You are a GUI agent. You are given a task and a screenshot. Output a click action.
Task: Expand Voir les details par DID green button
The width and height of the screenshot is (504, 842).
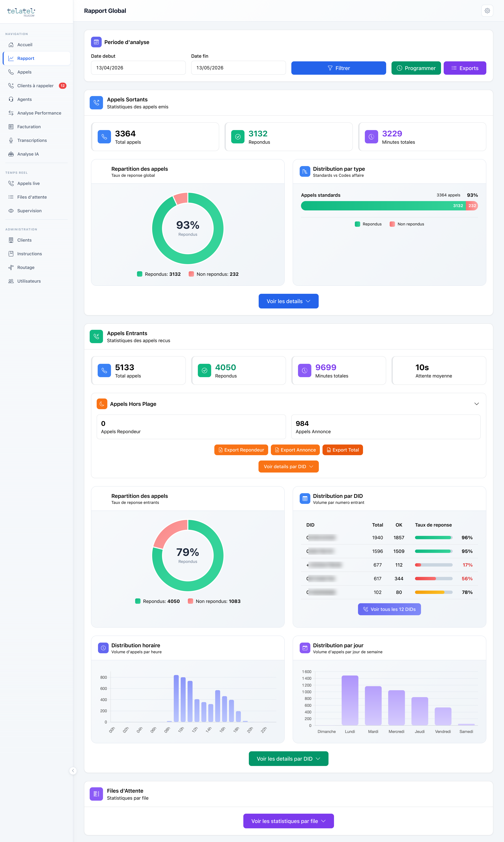click(288, 759)
